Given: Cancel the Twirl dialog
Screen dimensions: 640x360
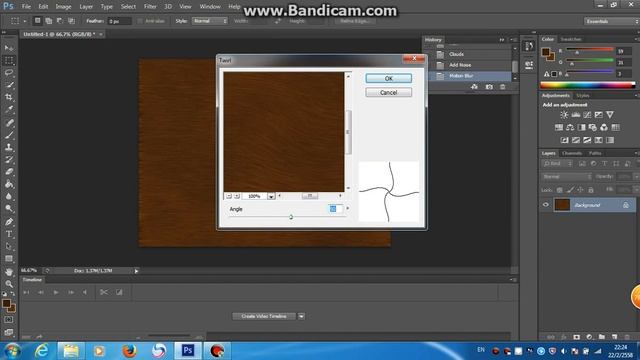Looking at the screenshot, I should point(389,93).
